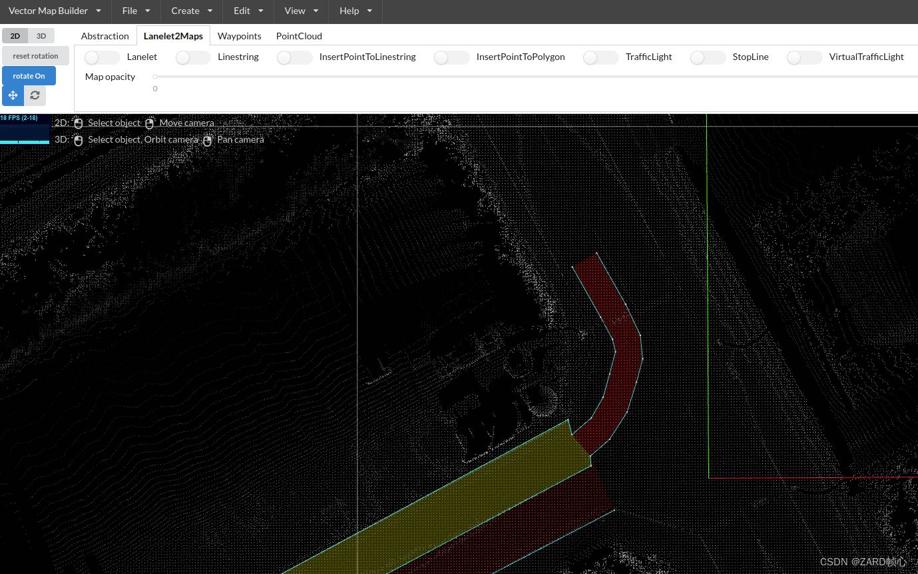Enable InsertPointToPolygon switch
This screenshot has height=574, width=918.
pos(451,57)
